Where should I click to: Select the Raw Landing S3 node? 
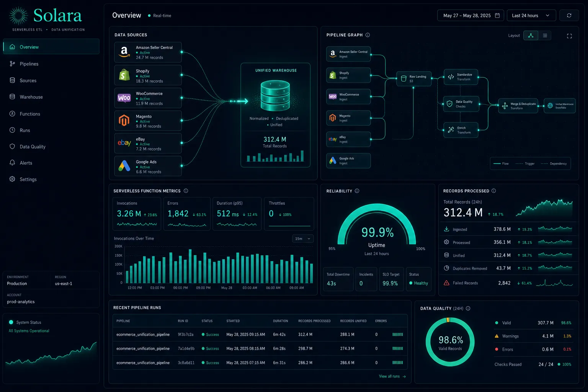[x=414, y=78]
